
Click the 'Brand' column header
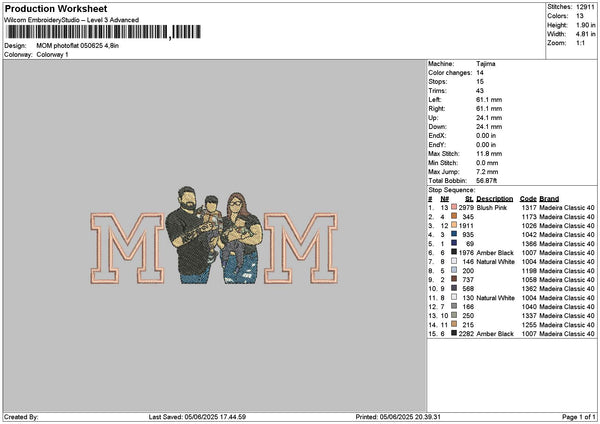tap(549, 199)
